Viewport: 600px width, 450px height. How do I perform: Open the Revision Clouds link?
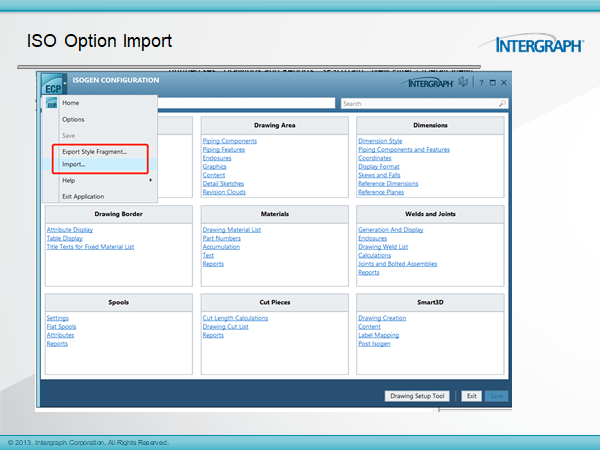(x=224, y=192)
